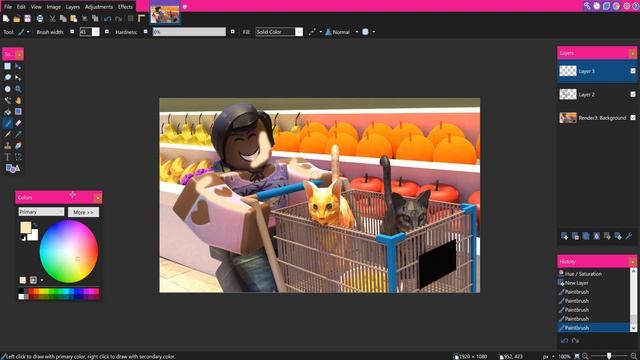Select the Text tool
Screen dimensions: 640x360
point(7,157)
